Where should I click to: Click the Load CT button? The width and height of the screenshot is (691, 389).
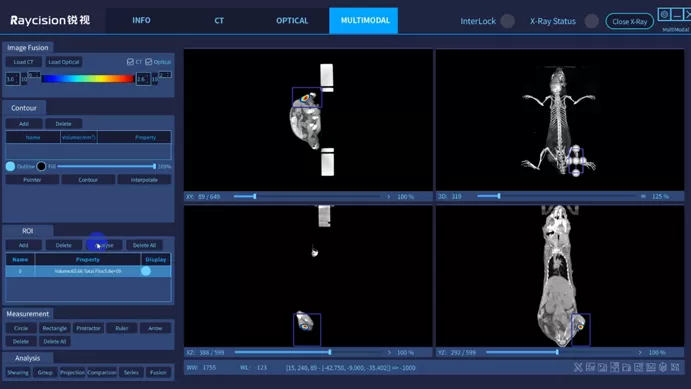[23, 62]
